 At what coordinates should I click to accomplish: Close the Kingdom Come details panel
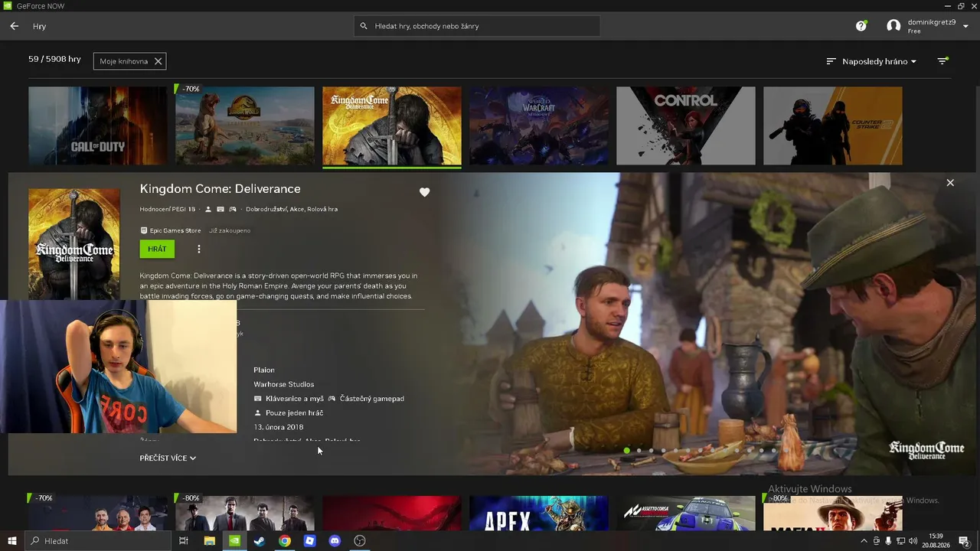tap(950, 183)
